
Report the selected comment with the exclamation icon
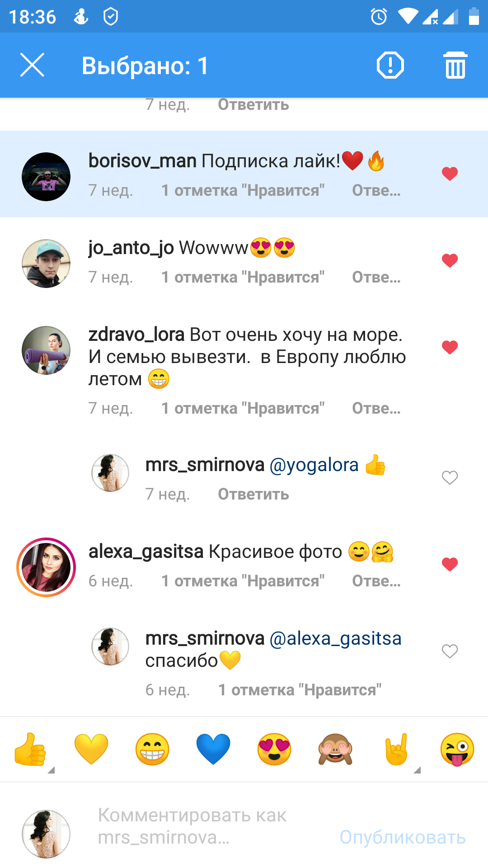point(390,65)
